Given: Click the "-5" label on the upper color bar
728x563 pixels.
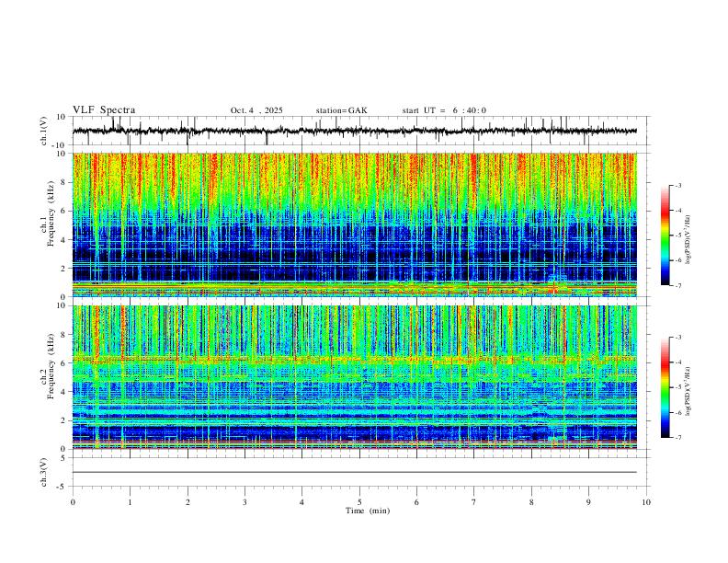Looking at the screenshot, I should tap(678, 236).
